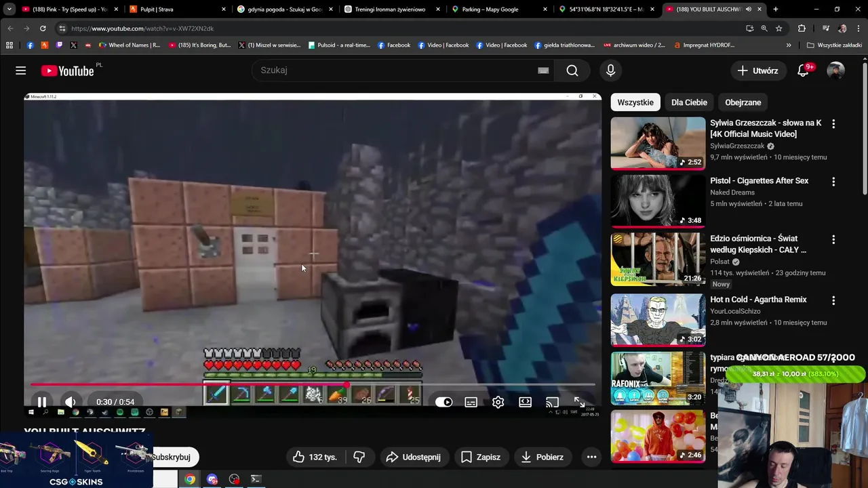The height and width of the screenshot is (488, 868).
Task: Click Utwórz to create content
Action: pos(757,70)
